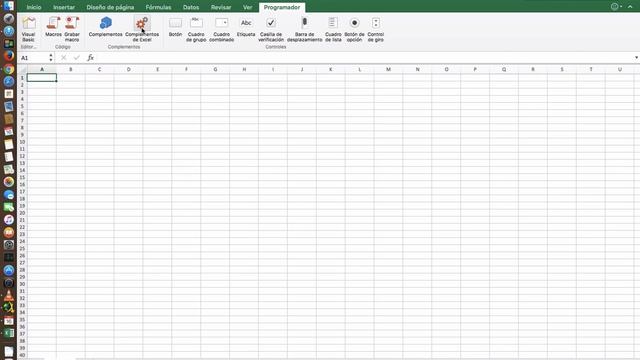The width and height of the screenshot is (640, 360).
Task: Select column M header
Action: [x=389, y=69]
